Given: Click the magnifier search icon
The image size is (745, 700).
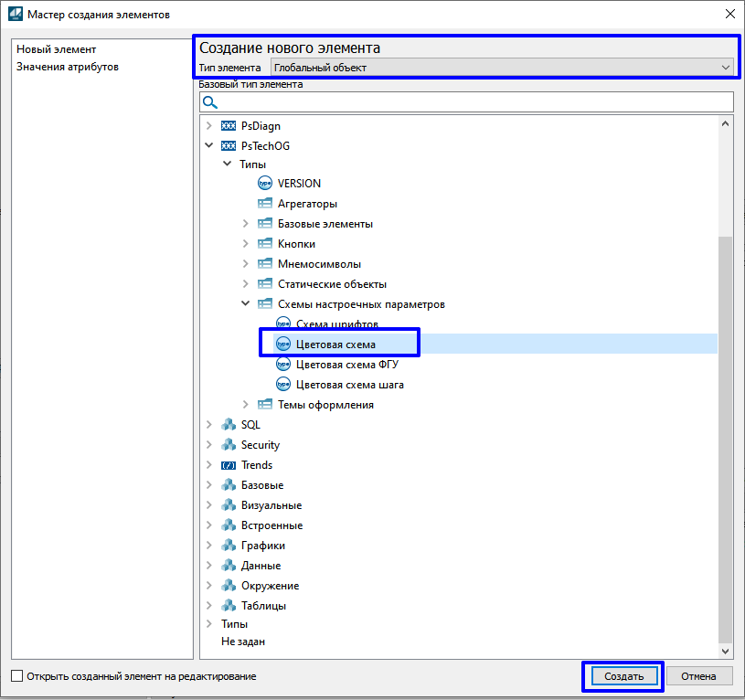Looking at the screenshot, I should [210, 102].
